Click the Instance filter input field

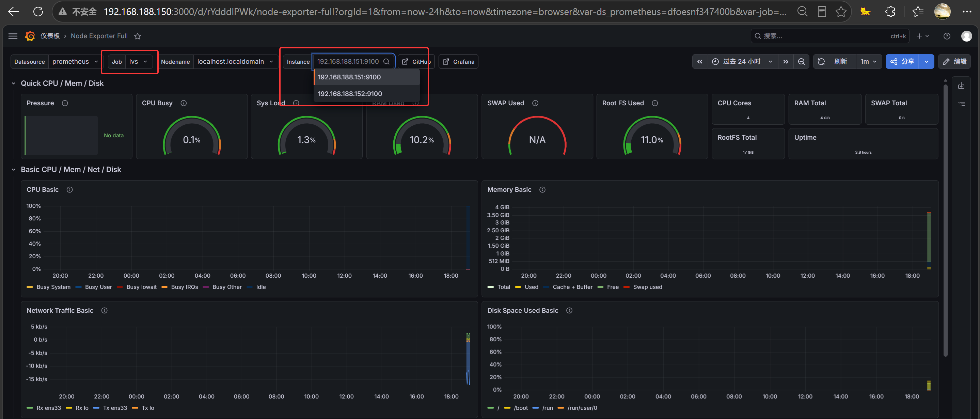click(353, 62)
